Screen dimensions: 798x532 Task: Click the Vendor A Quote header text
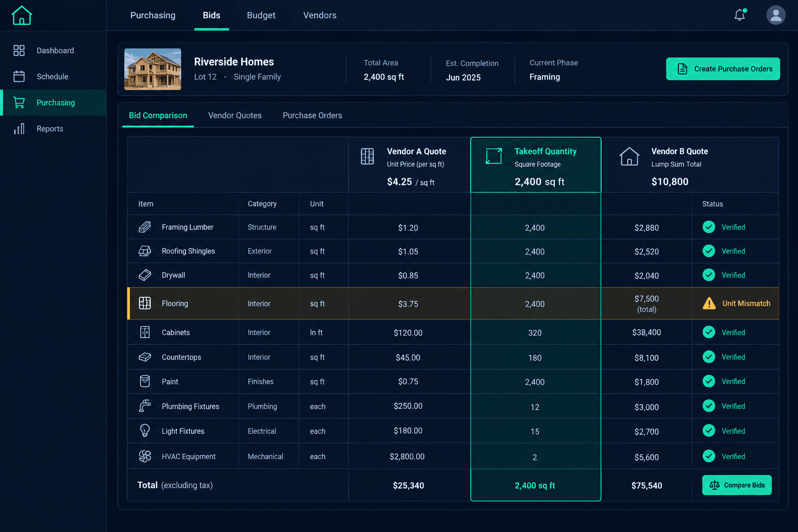417,151
